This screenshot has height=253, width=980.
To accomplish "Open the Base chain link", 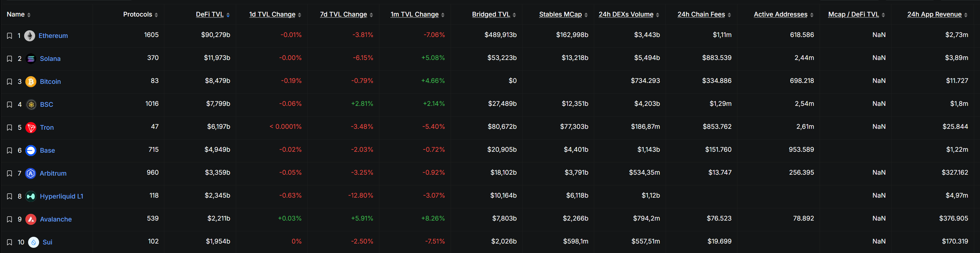I will (x=47, y=151).
